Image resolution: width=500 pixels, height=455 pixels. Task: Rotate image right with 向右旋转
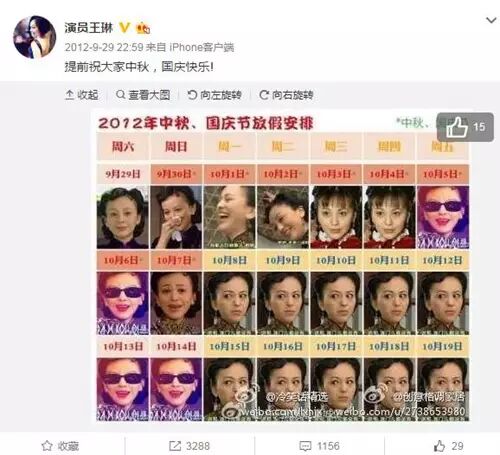coord(286,95)
